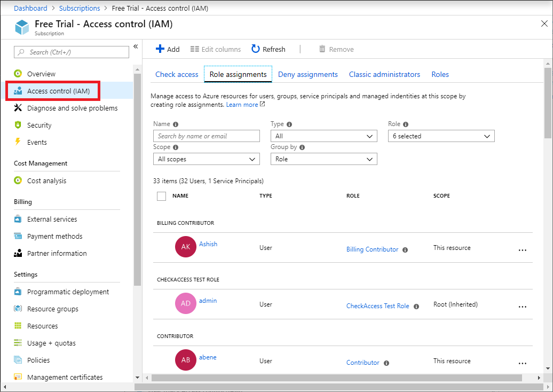Click the External services bag icon
This screenshot has height=392, width=553.
pyautogui.click(x=18, y=219)
